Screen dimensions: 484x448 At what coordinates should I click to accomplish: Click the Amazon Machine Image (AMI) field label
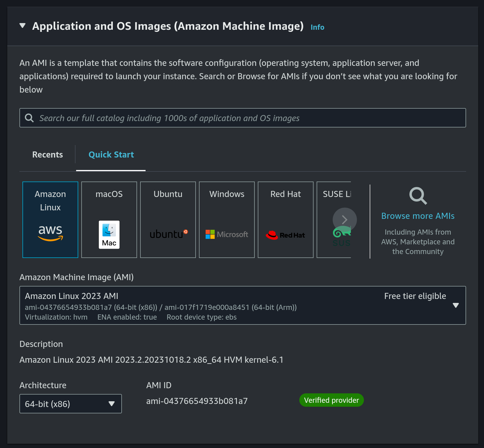point(76,277)
